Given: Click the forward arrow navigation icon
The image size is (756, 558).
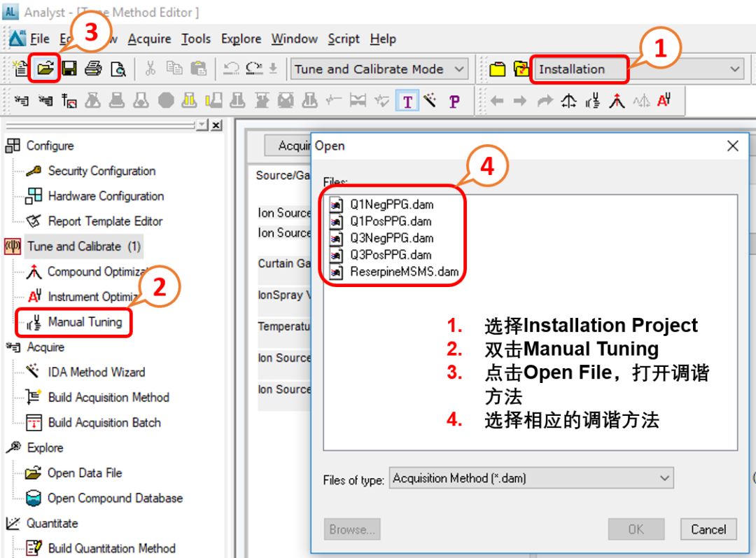Looking at the screenshot, I should [x=519, y=101].
